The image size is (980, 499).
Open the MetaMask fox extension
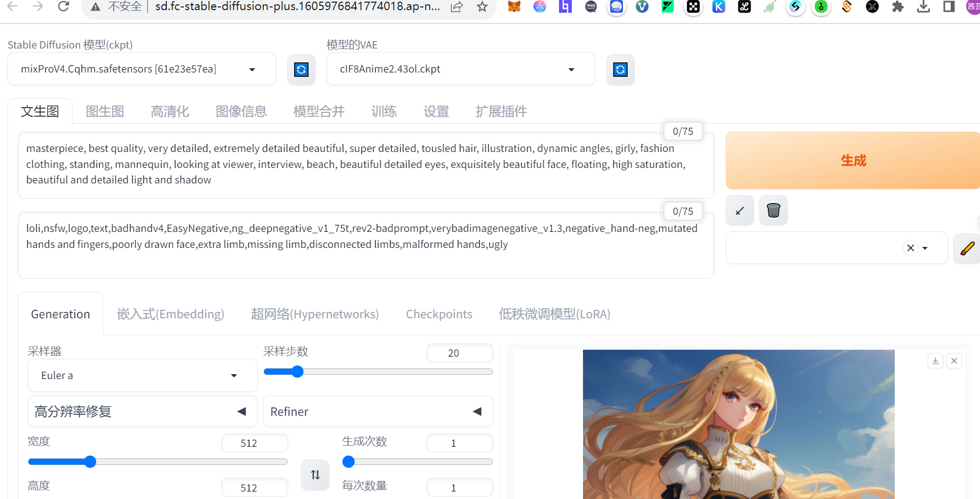tap(514, 7)
